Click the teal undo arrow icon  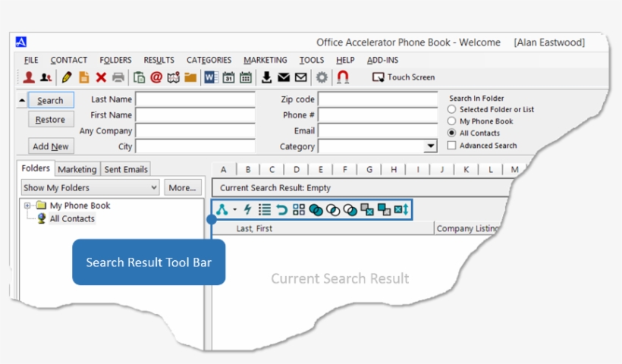pyautogui.click(x=281, y=209)
